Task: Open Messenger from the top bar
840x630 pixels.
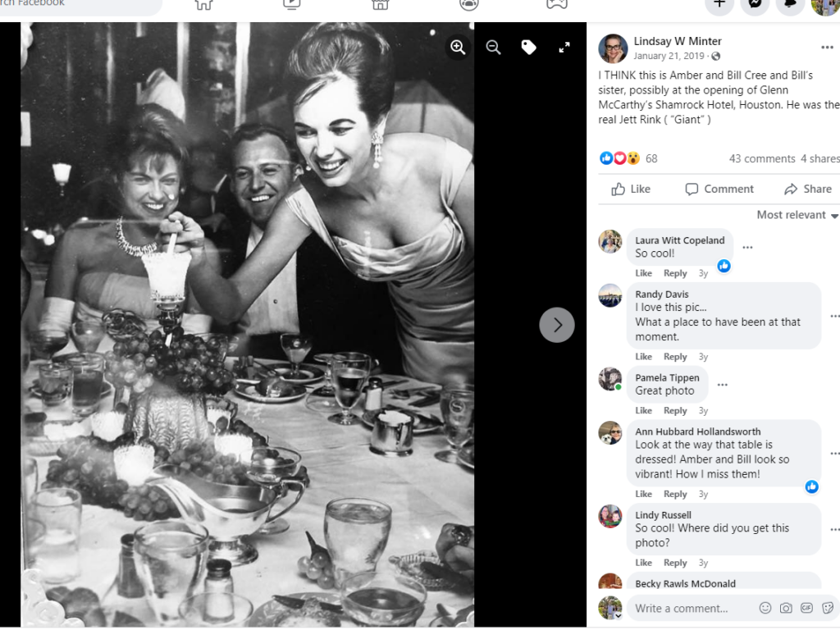Action: click(x=755, y=4)
